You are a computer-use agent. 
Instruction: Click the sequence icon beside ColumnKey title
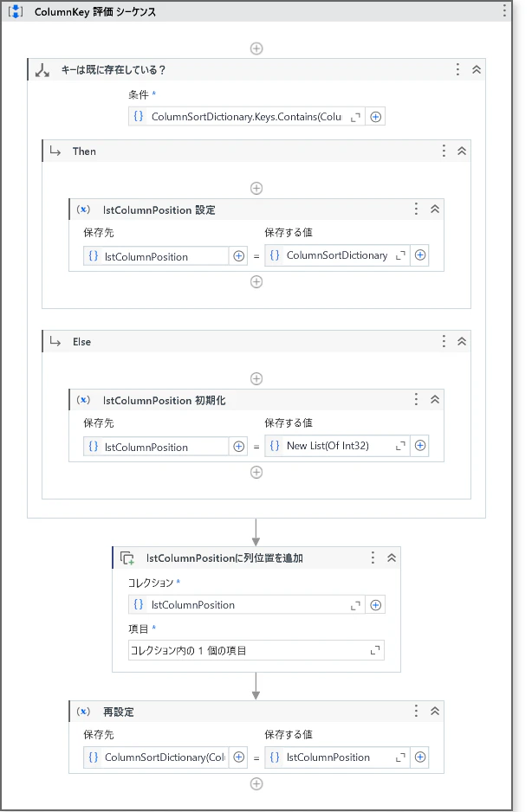coord(16,11)
